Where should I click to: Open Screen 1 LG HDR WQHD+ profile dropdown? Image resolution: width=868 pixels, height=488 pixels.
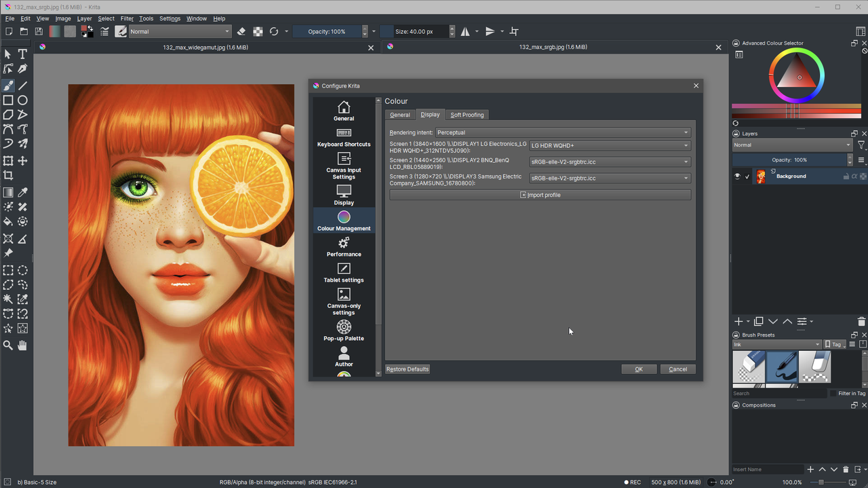610,145
